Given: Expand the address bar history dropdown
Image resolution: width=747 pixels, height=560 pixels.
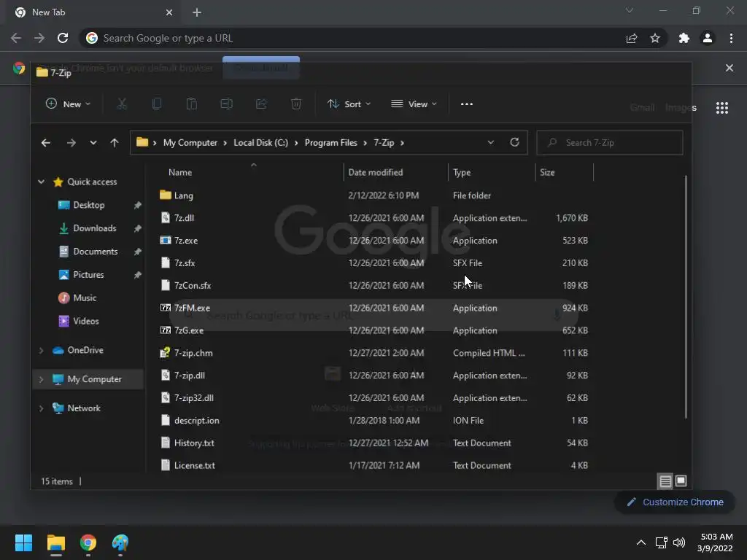Looking at the screenshot, I should coord(491,142).
